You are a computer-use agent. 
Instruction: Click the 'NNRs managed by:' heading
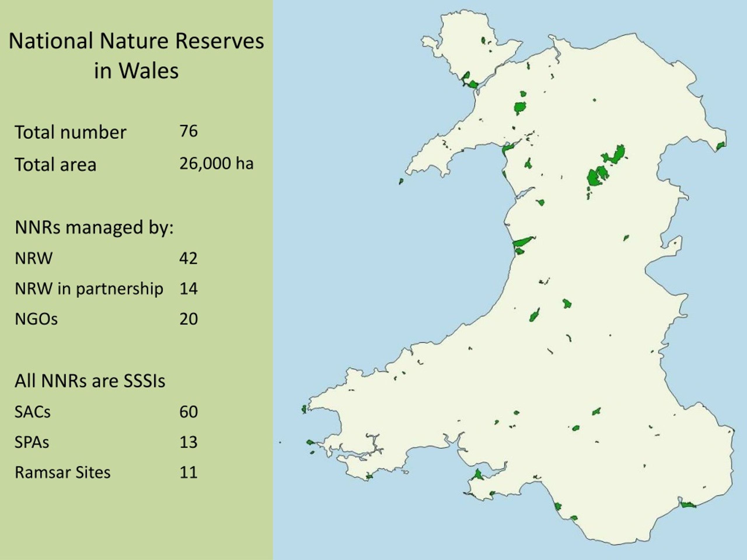pos(94,228)
